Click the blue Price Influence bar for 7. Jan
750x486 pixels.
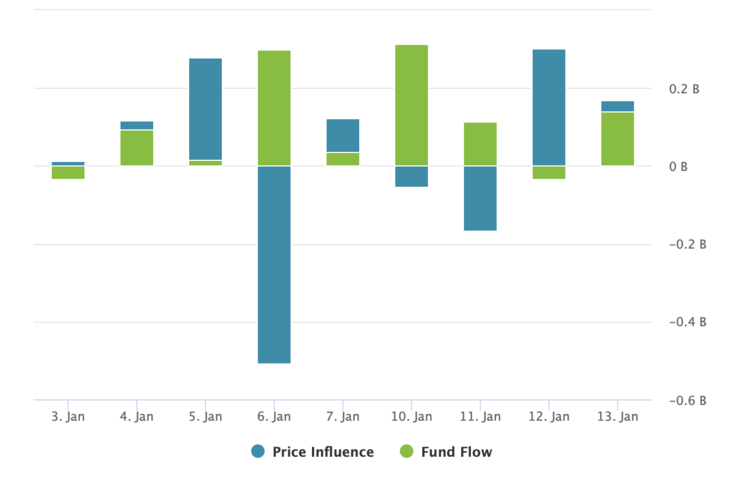coord(343,136)
